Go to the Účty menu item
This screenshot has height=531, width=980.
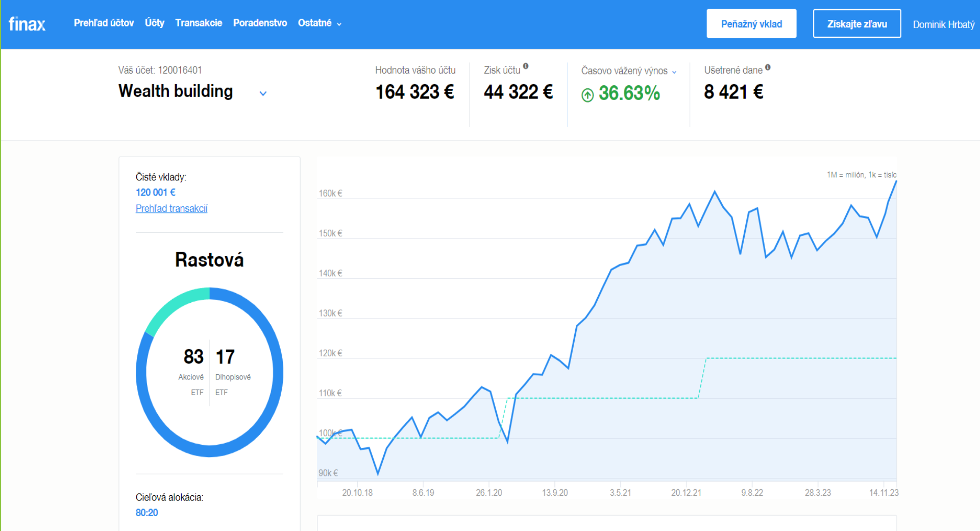pyautogui.click(x=155, y=23)
